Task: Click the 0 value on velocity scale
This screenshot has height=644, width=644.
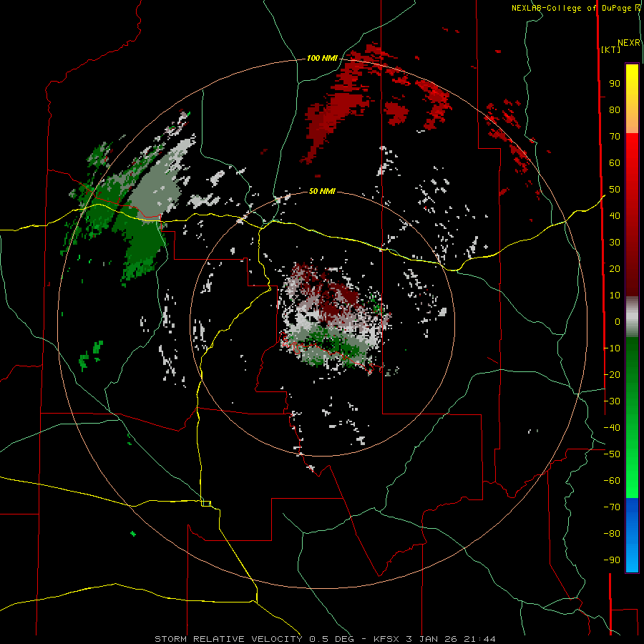Action: (618, 321)
